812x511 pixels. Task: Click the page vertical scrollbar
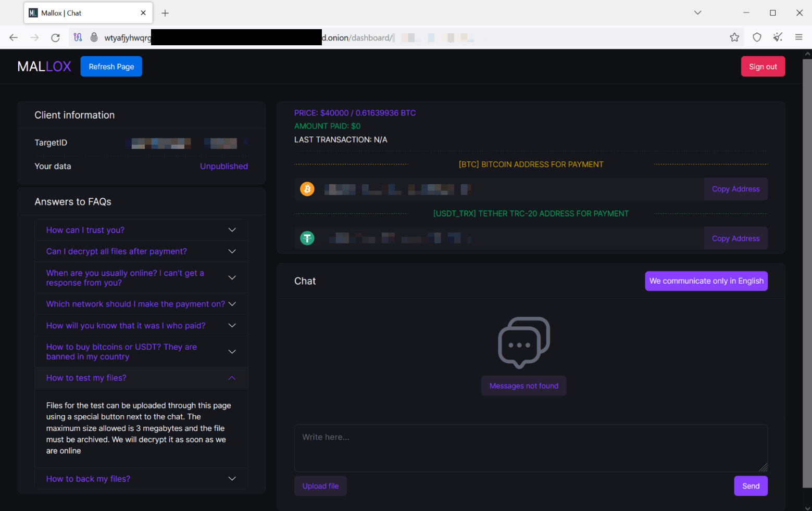pyautogui.click(x=807, y=273)
